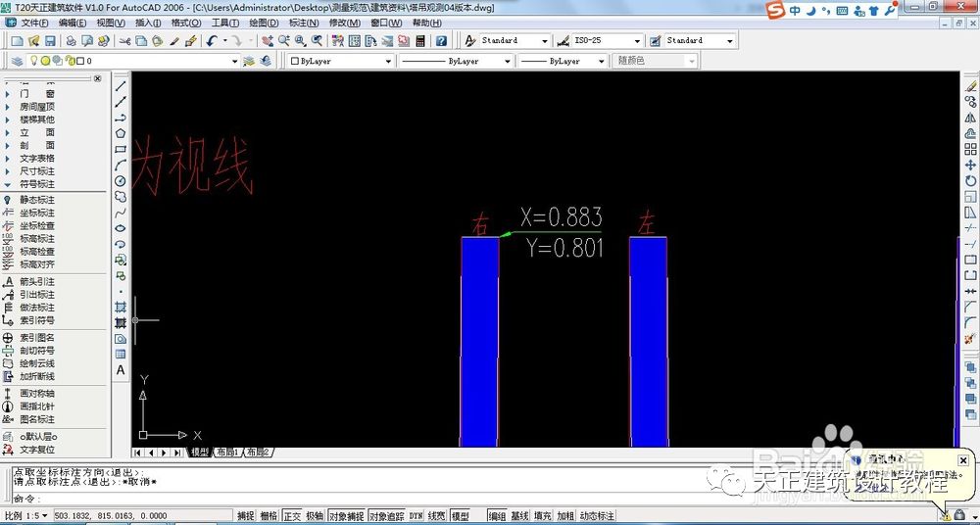
Task: Select the Move tool in modify toolbar
Action: click(970, 165)
